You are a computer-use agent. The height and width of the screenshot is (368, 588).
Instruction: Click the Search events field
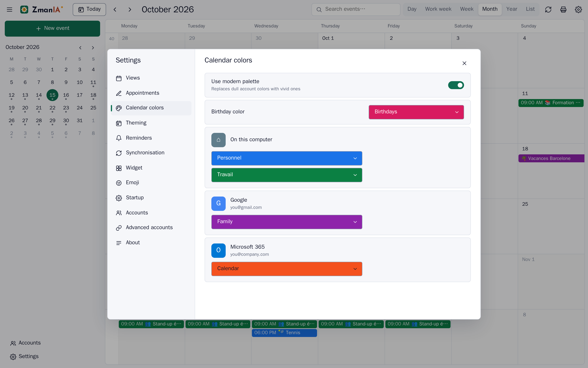[x=356, y=10]
